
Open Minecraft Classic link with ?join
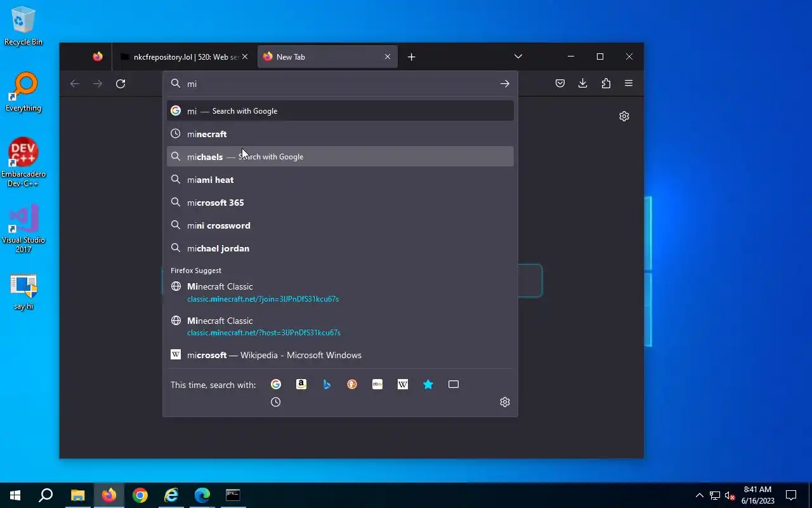pyautogui.click(x=340, y=292)
